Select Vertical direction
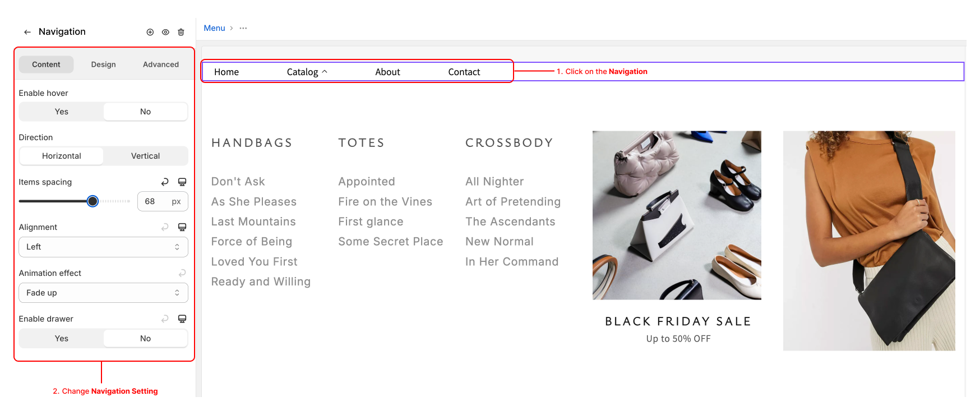 (x=145, y=156)
